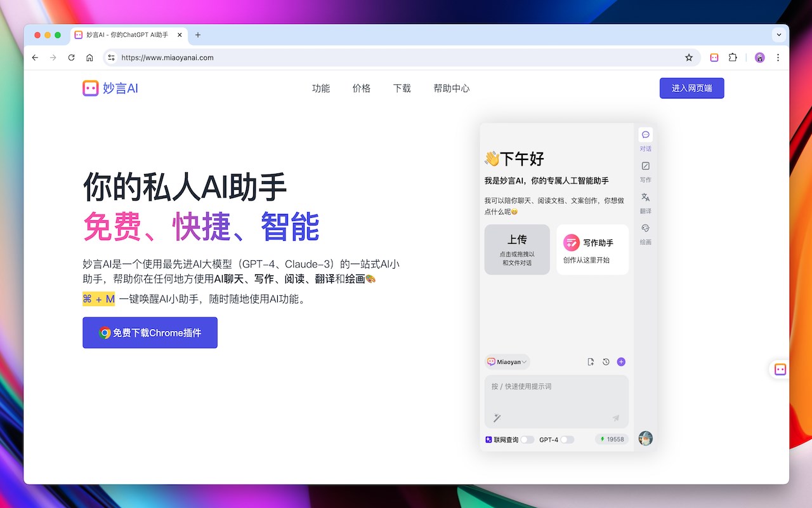Click the 妙言AI extension icon in Chrome toolbar
This screenshot has width=812, height=508.
coord(714,57)
